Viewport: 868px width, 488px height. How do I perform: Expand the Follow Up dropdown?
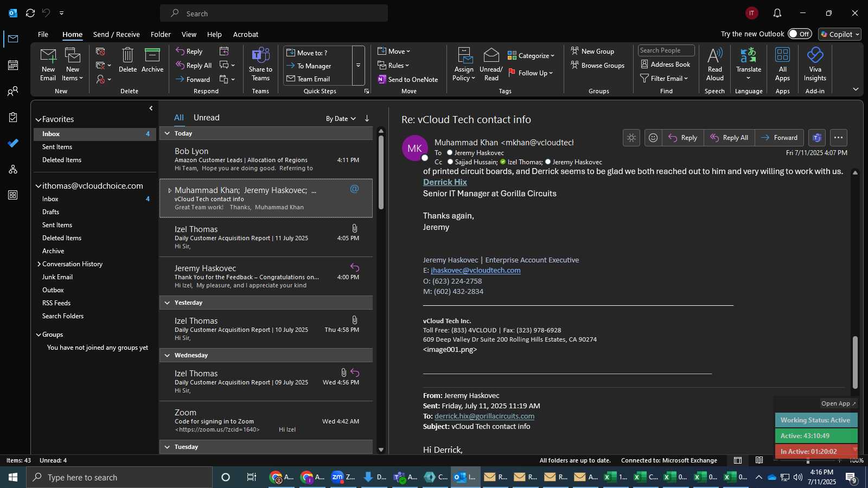click(530, 73)
